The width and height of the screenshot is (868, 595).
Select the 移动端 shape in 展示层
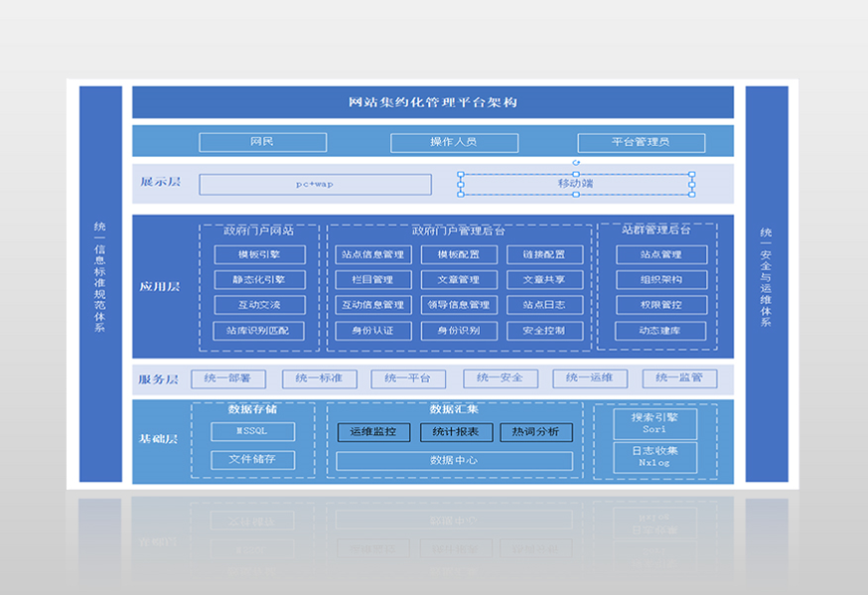[x=576, y=184]
